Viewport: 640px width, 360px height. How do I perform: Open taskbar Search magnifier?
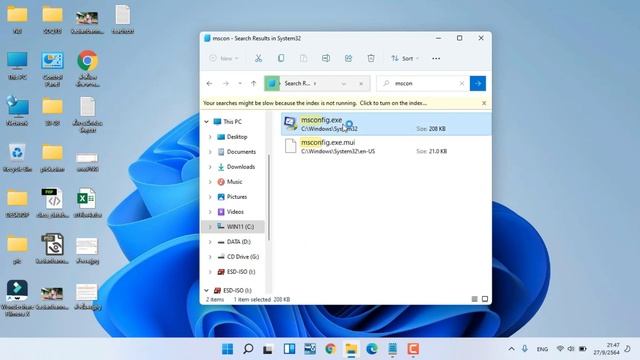[248, 349]
